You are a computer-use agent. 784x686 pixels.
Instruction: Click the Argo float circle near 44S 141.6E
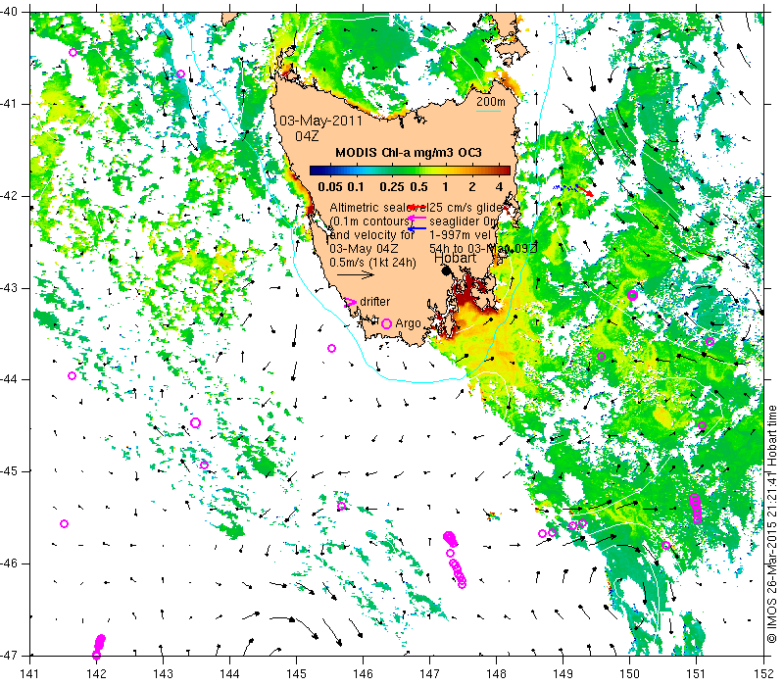tap(72, 376)
